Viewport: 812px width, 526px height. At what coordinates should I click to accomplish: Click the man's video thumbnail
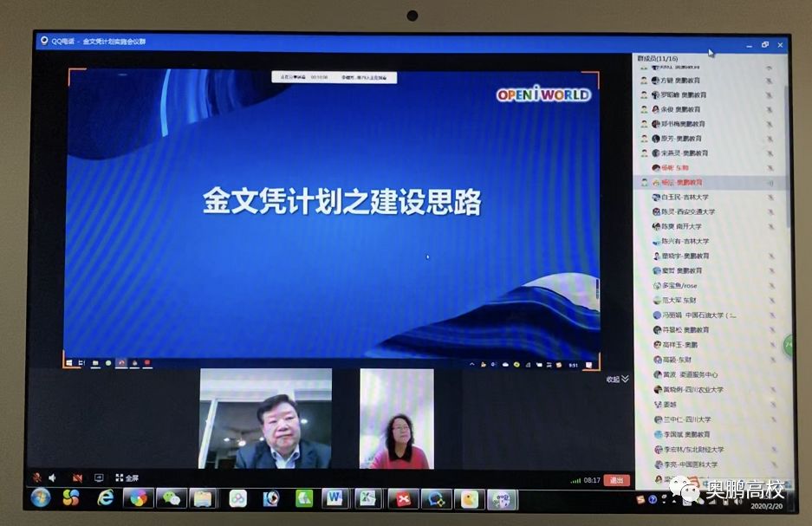click(x=265, y=419)
